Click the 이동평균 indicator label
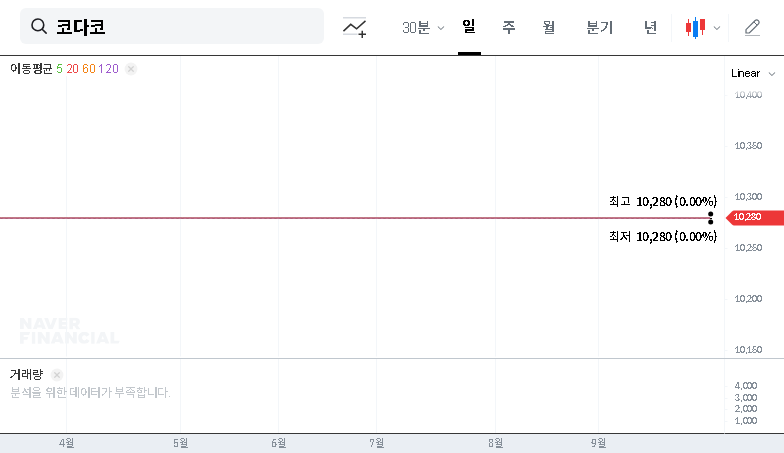 [30, 69]
